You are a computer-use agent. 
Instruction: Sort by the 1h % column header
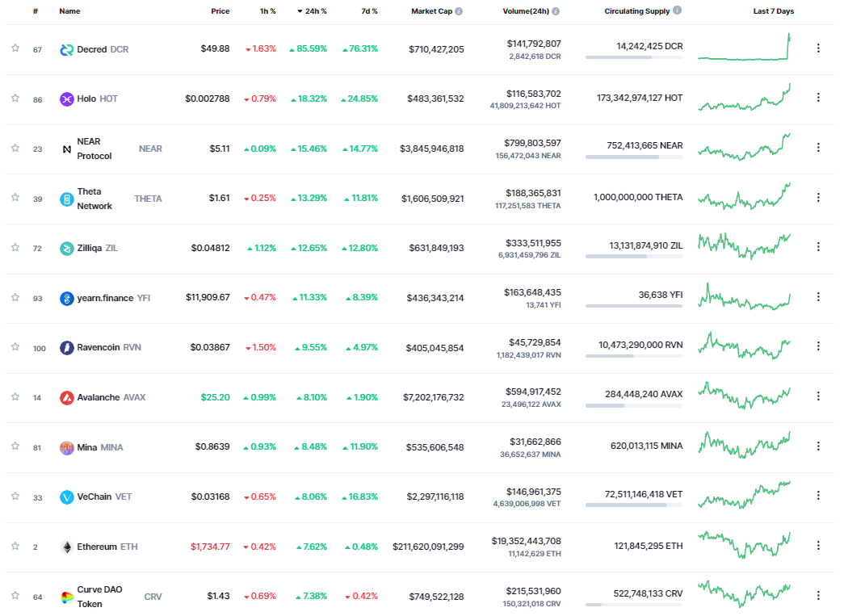point(268,11)
